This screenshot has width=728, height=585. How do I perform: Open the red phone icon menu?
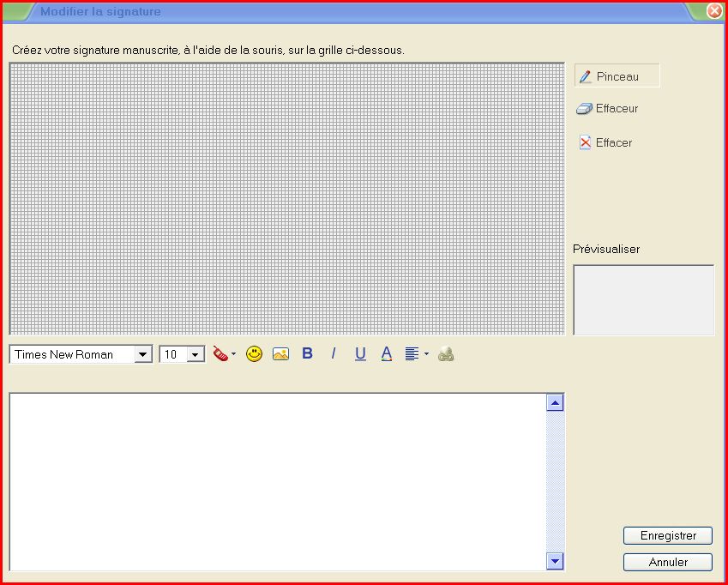pyautogui.click(x=220, y=353)
